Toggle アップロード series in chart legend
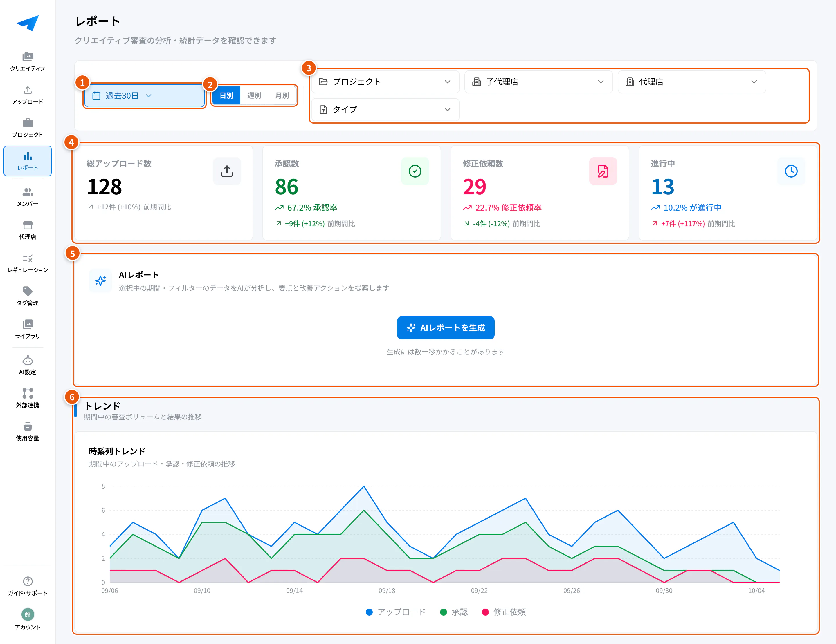 pyautogui.click(x=396, y=612)
